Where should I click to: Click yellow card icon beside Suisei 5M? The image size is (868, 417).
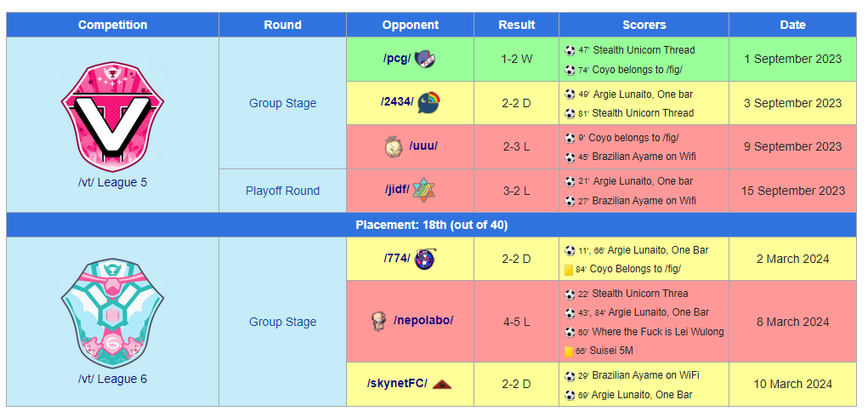[569, 351]
